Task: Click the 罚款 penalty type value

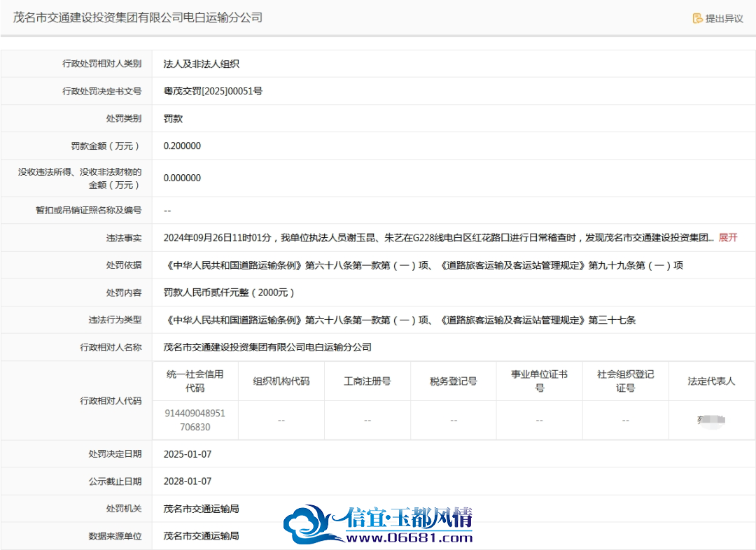Action: [173, 118]
